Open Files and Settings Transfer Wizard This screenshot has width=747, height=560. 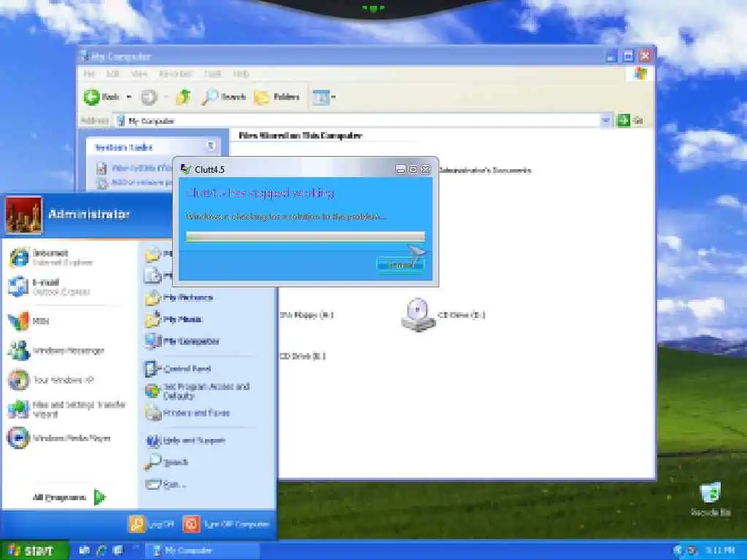click(66, 409)
